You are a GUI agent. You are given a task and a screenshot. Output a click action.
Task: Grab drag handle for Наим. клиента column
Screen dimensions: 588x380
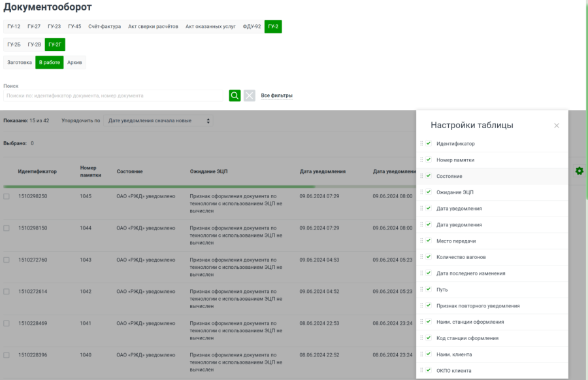pyautogui.click(x=421, y=354)
